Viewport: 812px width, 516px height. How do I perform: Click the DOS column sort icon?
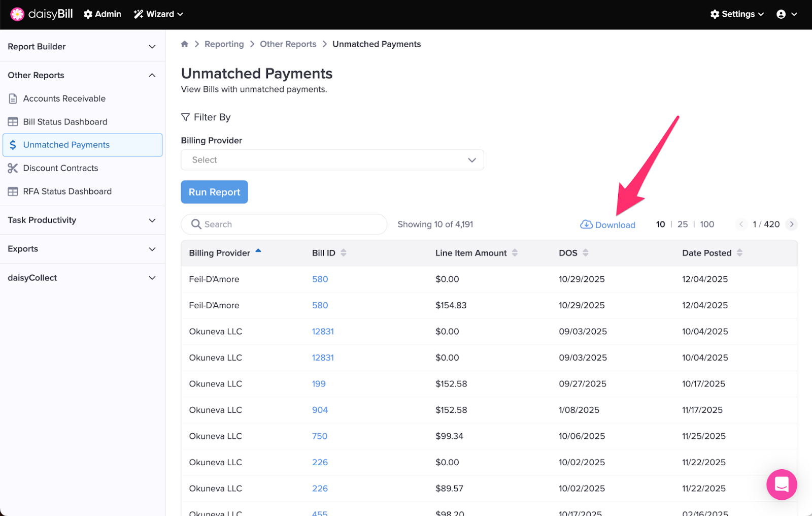coord(586,253)
